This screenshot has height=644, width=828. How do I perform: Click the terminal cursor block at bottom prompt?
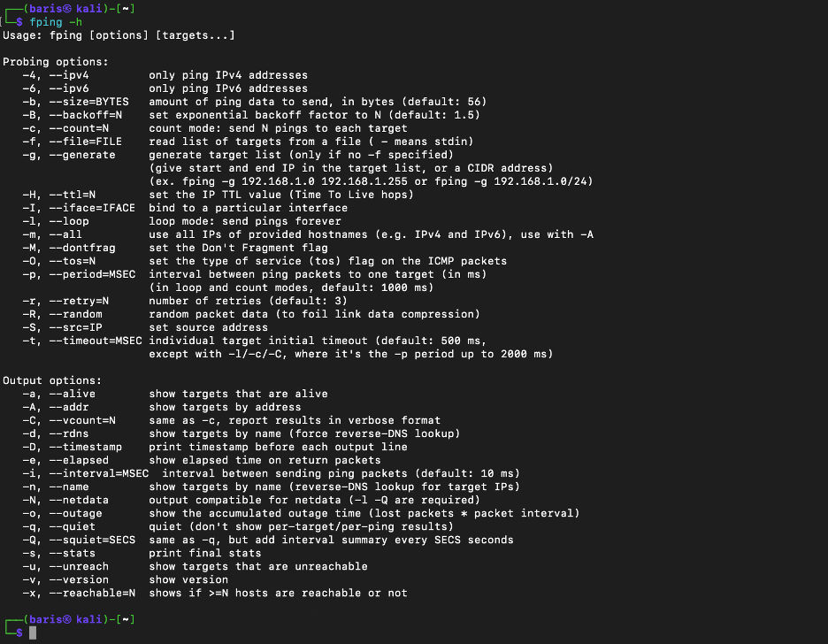(33, 632)
